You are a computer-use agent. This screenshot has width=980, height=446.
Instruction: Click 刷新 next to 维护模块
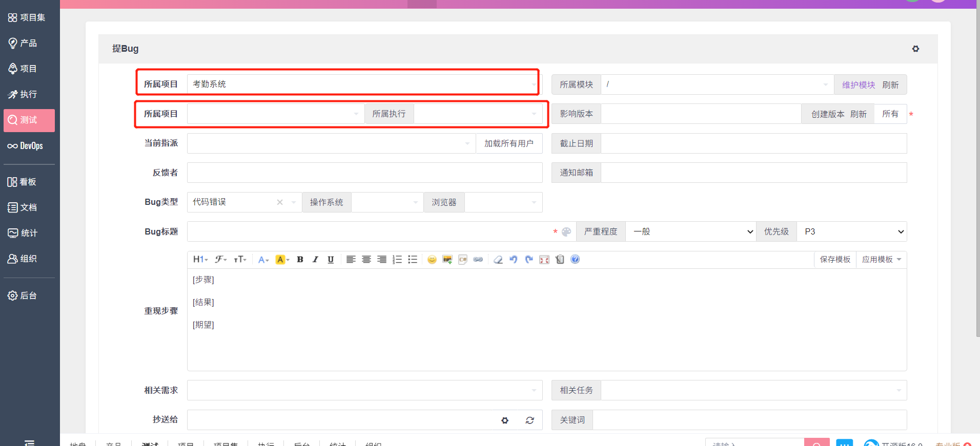890,85
